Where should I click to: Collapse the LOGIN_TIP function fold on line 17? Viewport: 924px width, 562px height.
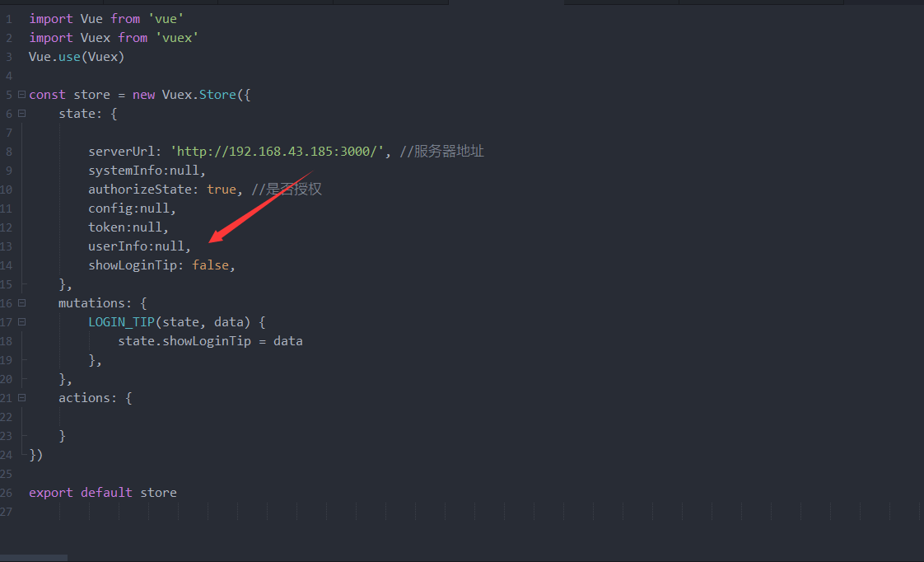point(21,322)
